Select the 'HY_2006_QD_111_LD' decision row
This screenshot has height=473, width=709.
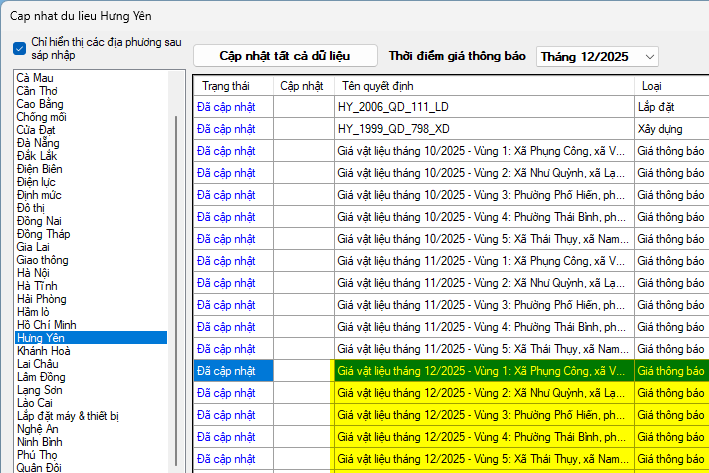pos(483,105)
